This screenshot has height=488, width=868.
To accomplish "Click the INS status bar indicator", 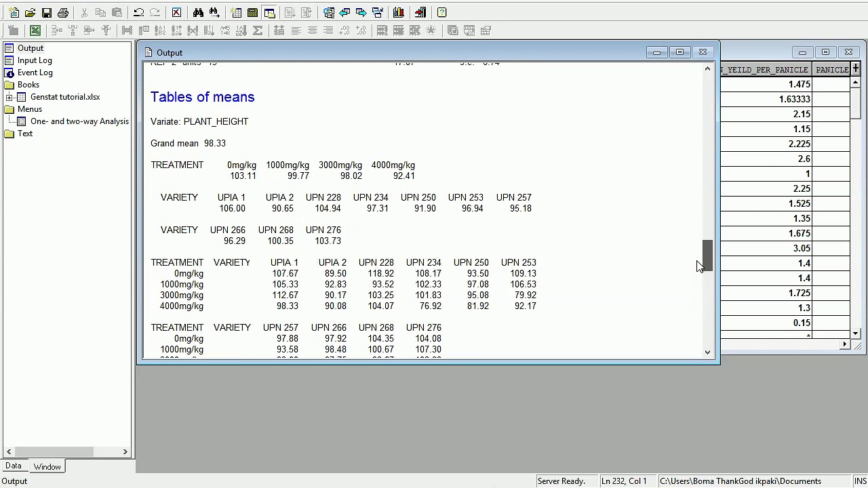I will click(x=860, y=481).
